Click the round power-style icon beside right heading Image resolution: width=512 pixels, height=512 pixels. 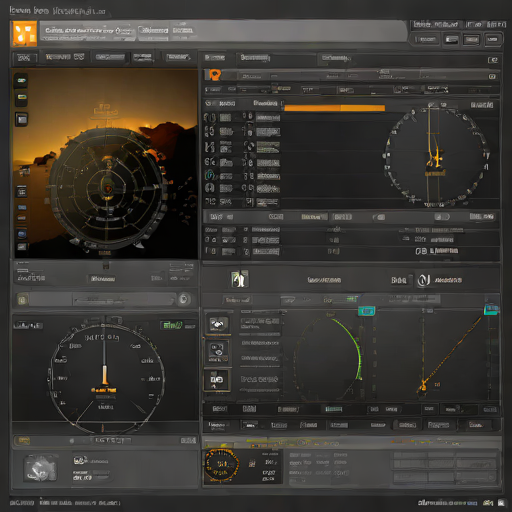423,280
